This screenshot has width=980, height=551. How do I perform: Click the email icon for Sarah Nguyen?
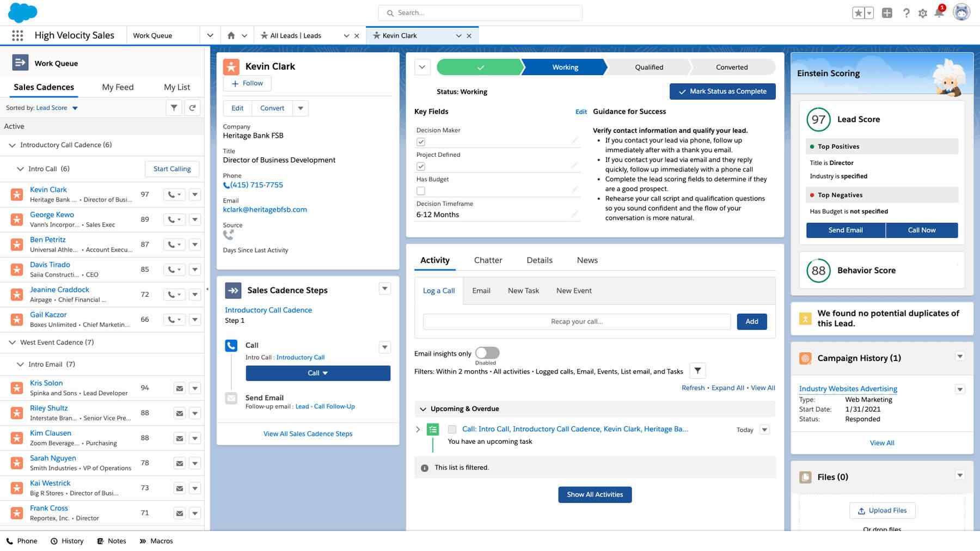[179, 463]
